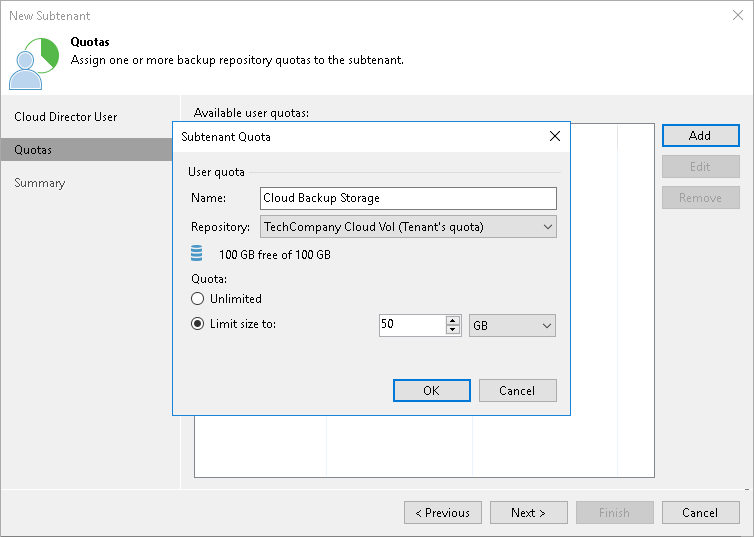The height and width of the screenshot is (537, 754).
Task: Click the blue database storage icon
Action: point(197,253)
